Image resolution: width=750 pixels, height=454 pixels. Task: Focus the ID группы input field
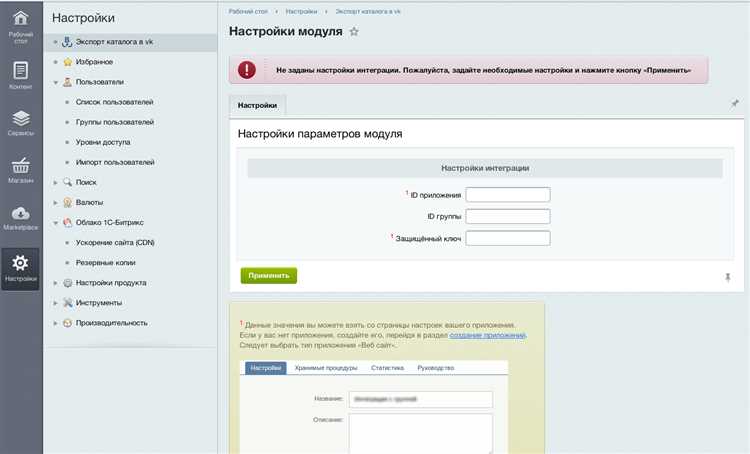click(508, 216)
